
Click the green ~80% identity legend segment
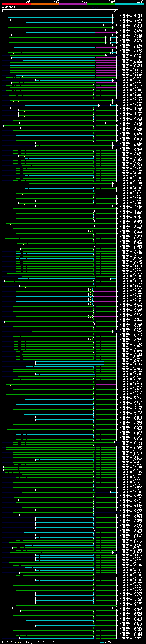click(x=101, y=4)
